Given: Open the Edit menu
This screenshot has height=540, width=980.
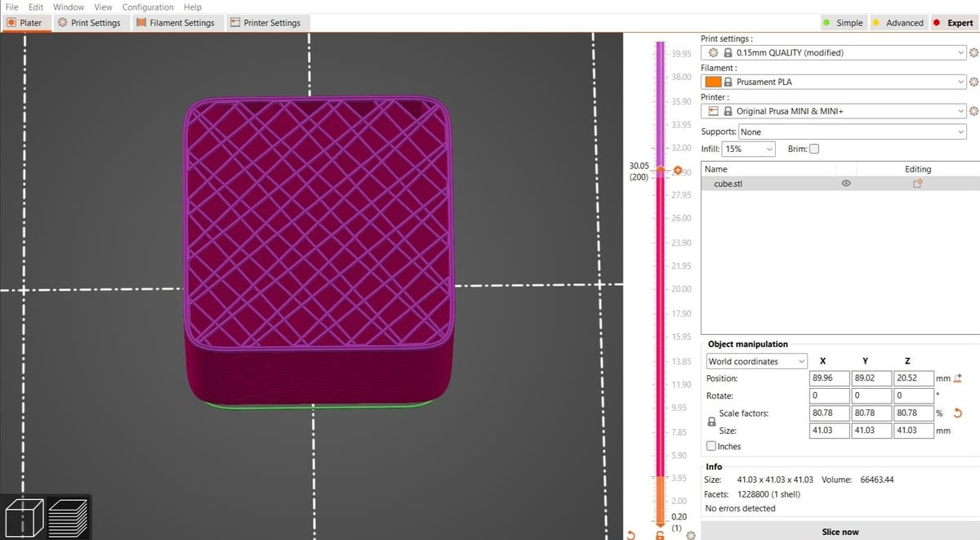Looking at the screenshot, I should coord(36,7).
